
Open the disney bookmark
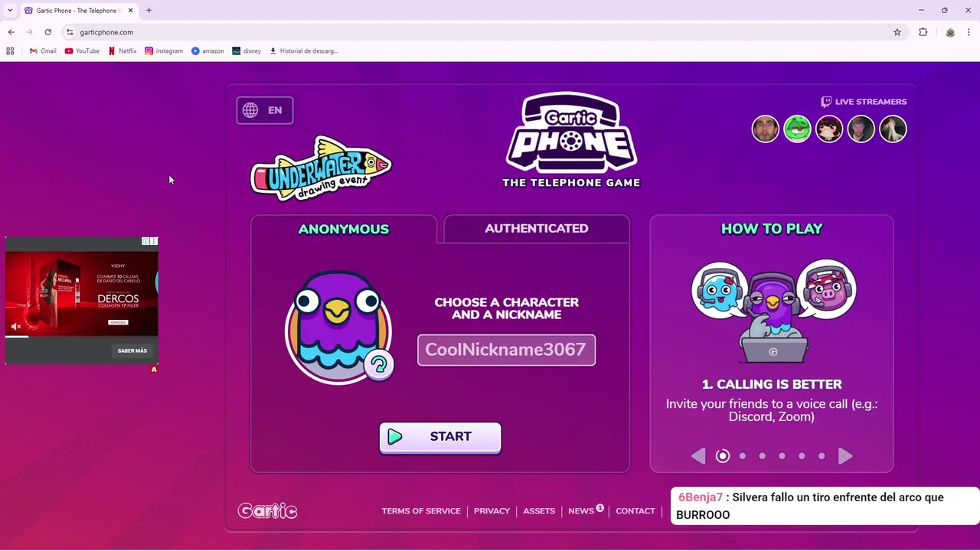(x=247, y=51)
